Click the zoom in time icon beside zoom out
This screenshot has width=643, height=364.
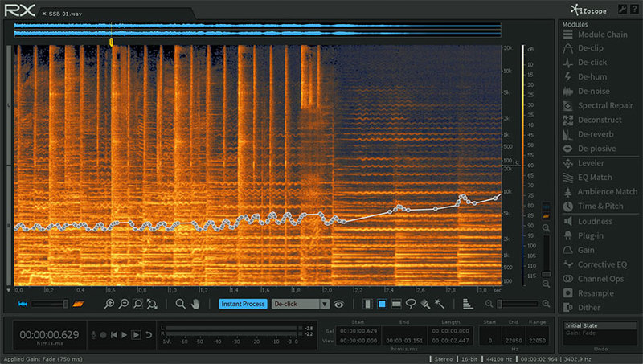click(109, 304)
